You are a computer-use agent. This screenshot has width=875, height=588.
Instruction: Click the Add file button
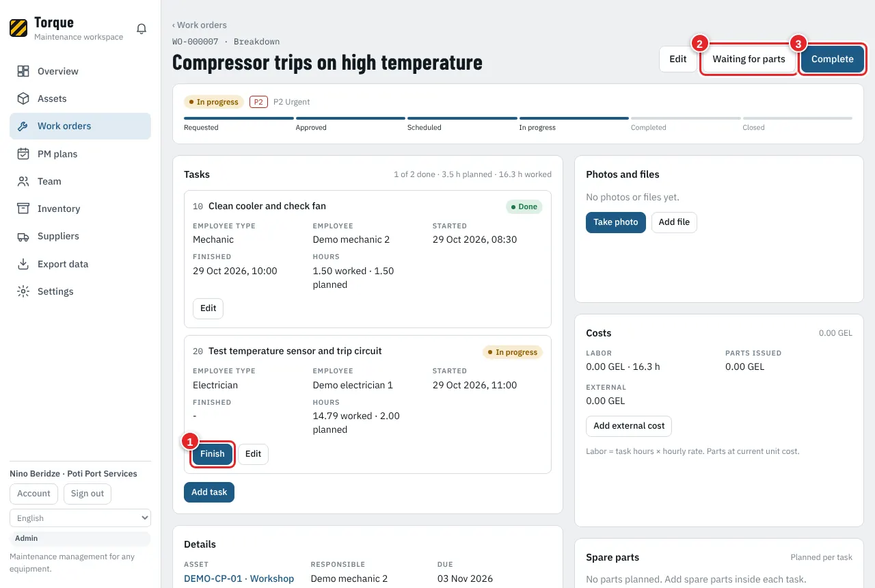(674, 222)
